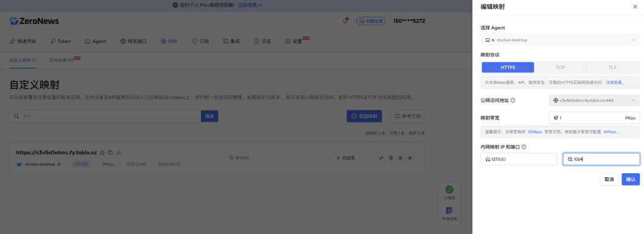Viewport: 644px width, 234px height.
Task: Open 域名端口 menu item
Action: (x=133, y=41)
